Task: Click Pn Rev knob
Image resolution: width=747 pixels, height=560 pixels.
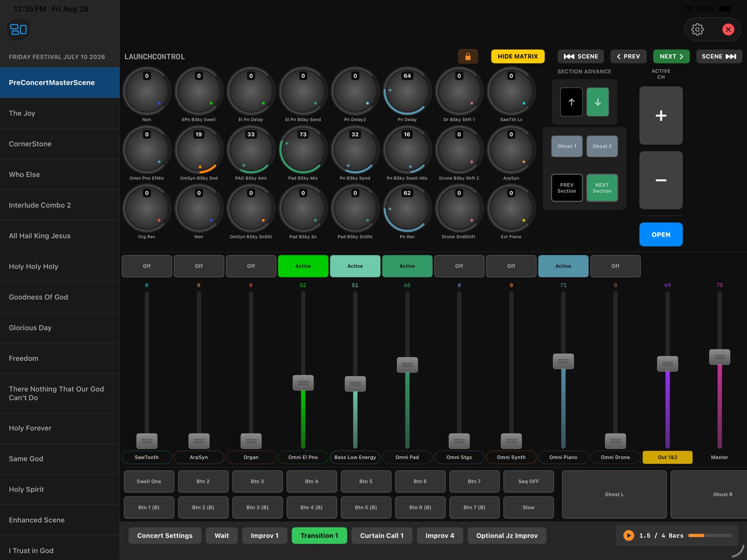Action: tap(407, 209)
